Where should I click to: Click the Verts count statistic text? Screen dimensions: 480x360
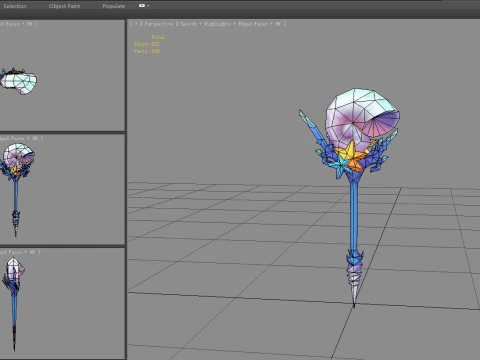pos(147,51)
